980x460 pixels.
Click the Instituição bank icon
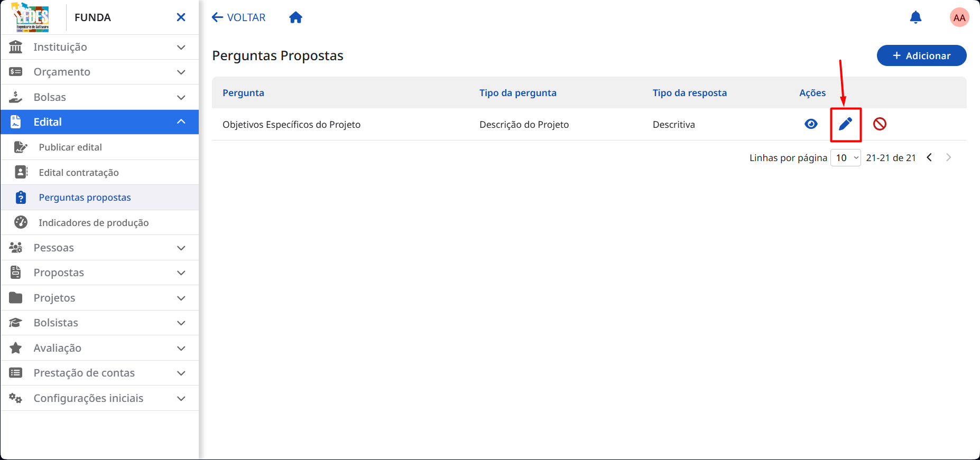pyautogui.click(x=16, y=47)
